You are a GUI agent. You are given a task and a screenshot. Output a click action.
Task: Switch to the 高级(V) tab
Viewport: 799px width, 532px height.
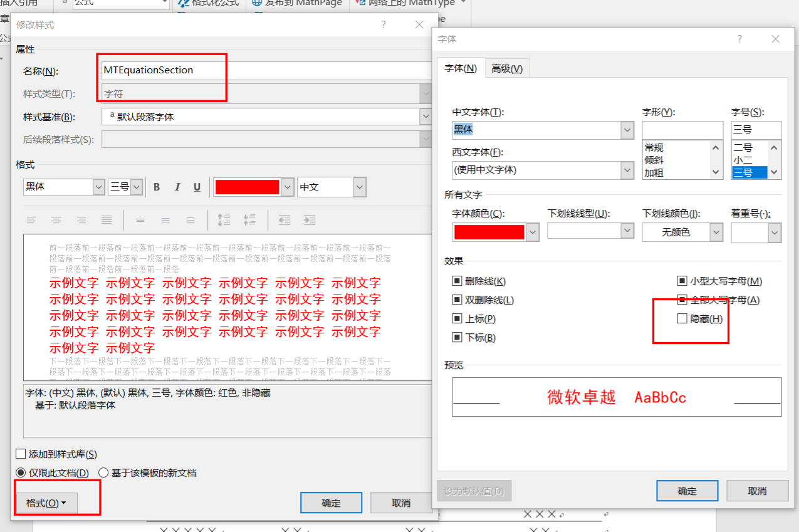tap(507, 68)
